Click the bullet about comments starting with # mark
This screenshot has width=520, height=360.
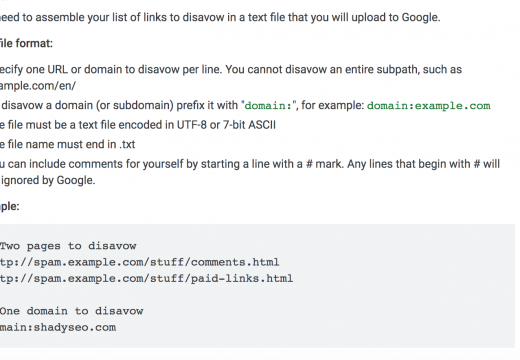pyautogui.click(x=250, y=164)
